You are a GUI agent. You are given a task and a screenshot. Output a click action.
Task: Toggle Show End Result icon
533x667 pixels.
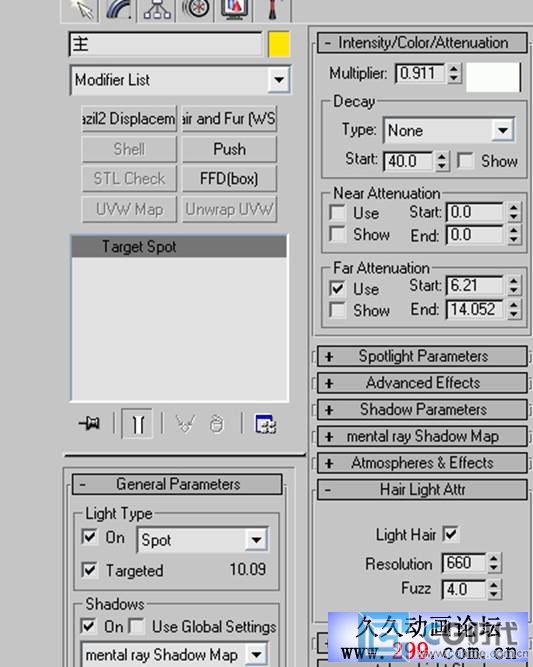tap(137, 424)
